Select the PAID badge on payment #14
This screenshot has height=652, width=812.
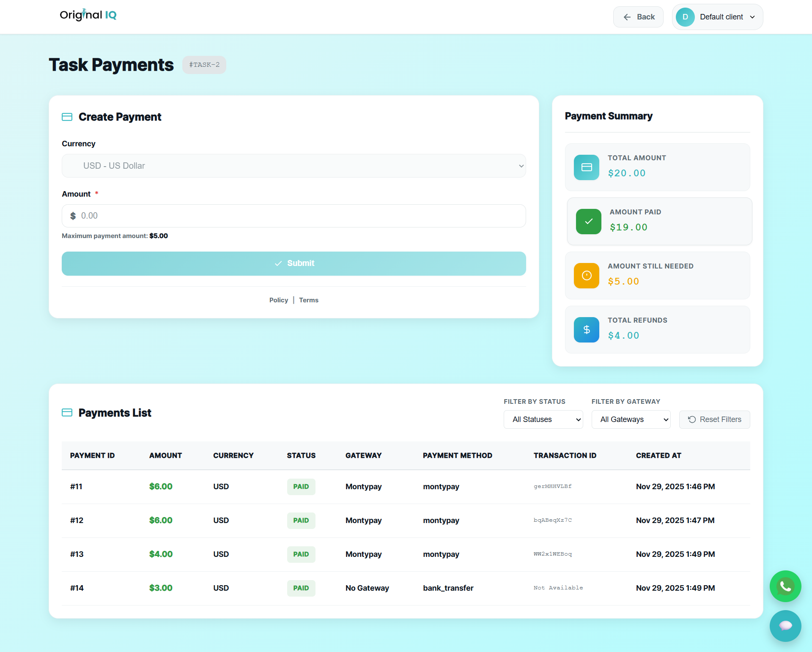[x=301, y=588]
